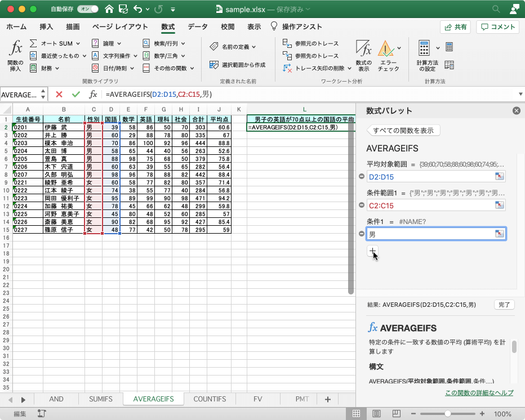
Task: Cancel formula entry with red X
Action: (59, 95)
